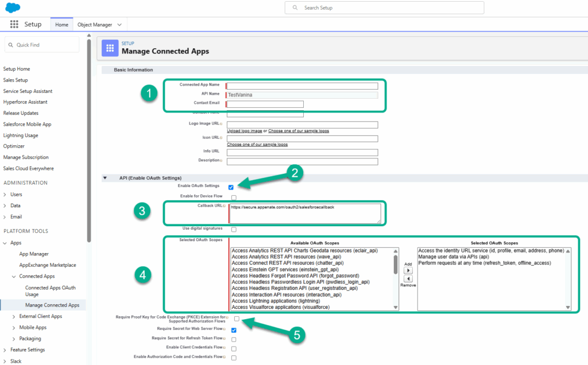Click the Salesforce cloud logo

(x=13, y=7)
